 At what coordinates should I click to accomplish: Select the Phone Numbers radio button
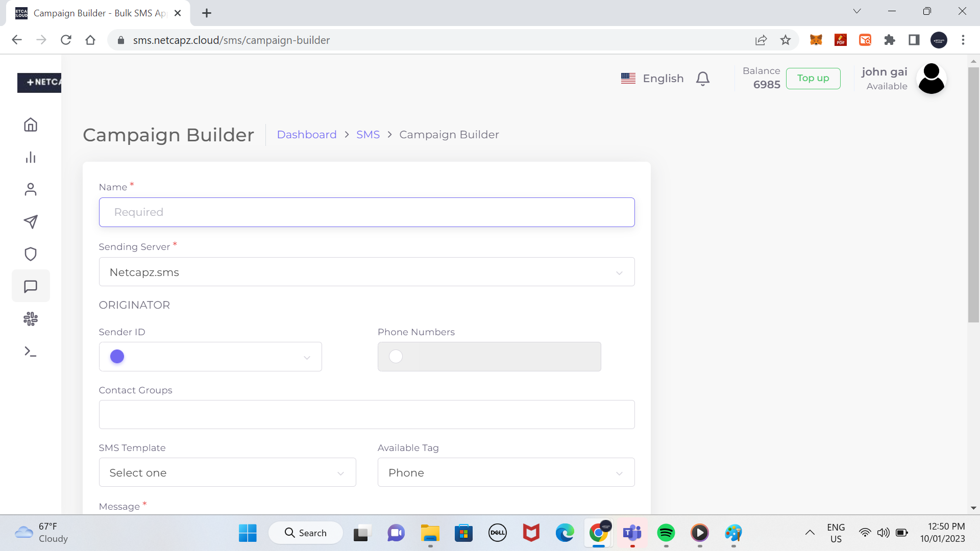[x=396, y=357]
